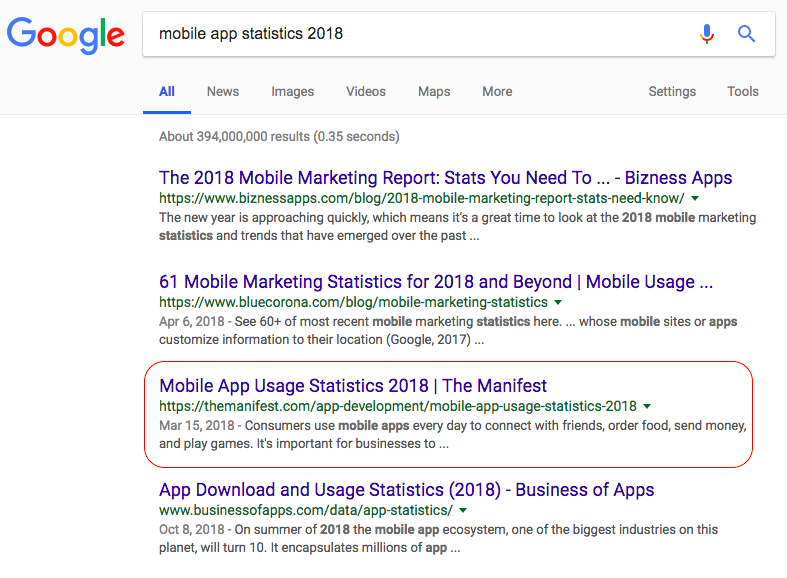Switch to the Images tab
The image size is (787, 578).
click(x=292, y=91)
